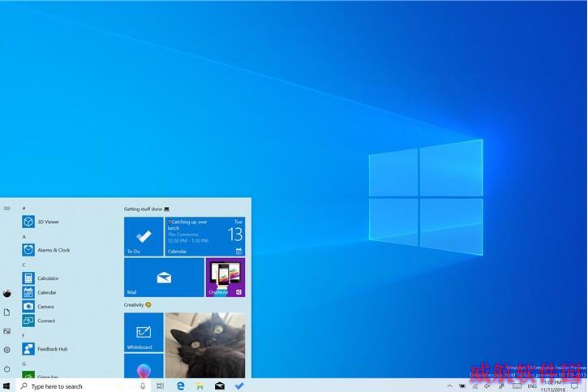Click the volume speaker icon
The height and width of the screenshot is (392, 588).
[x=487, y=386]
